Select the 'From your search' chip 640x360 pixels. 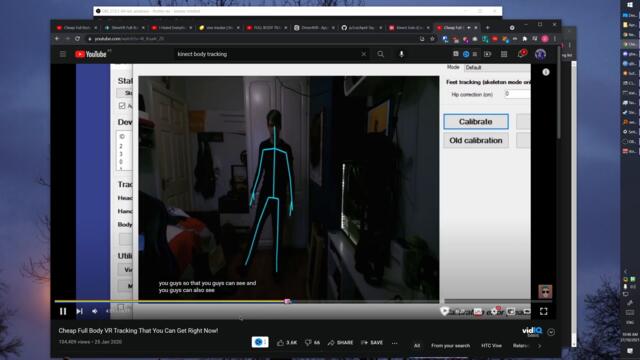(451, 346)
